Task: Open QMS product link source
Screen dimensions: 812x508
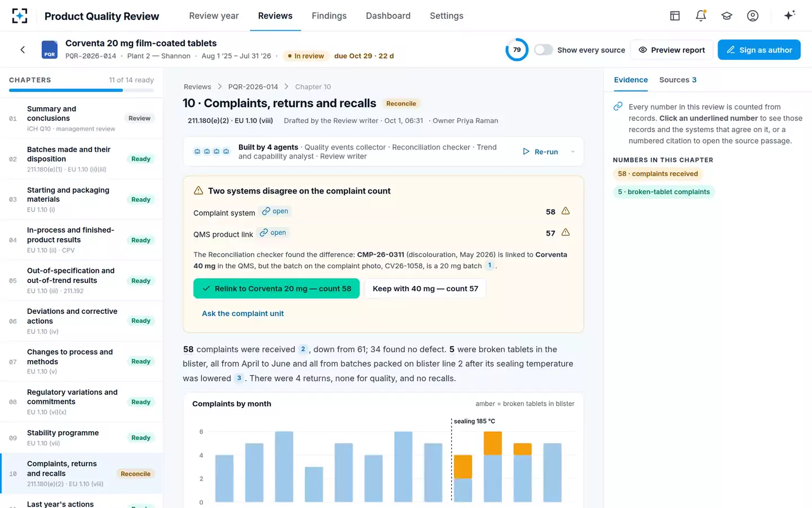Action: coord(273,233)
